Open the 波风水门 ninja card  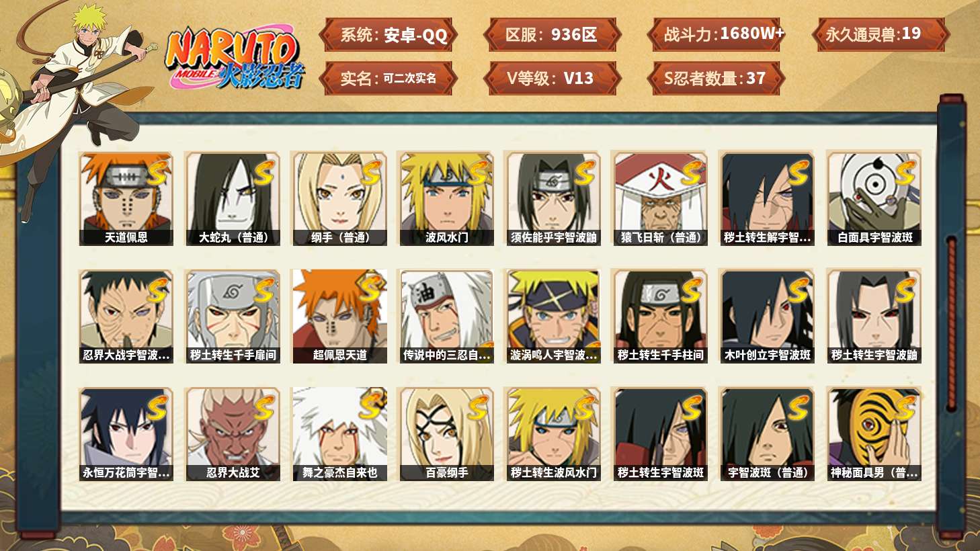tap(446, 198)
